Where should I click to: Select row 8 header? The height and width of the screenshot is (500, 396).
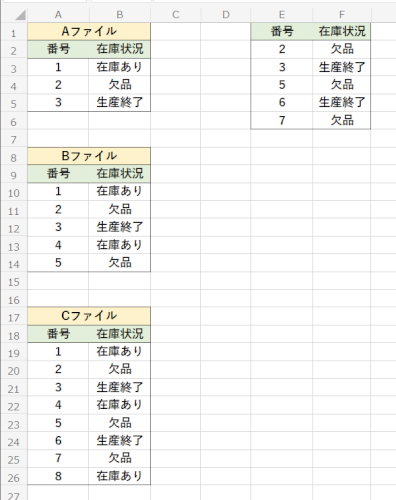click(x=14, y=157)
